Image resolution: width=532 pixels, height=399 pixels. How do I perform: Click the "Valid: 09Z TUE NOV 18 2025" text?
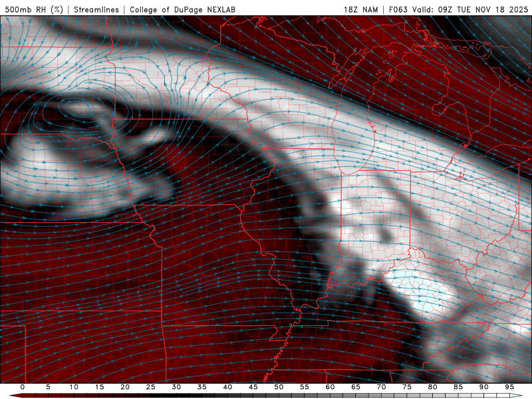pyautogui.click(x=470, y=9)
